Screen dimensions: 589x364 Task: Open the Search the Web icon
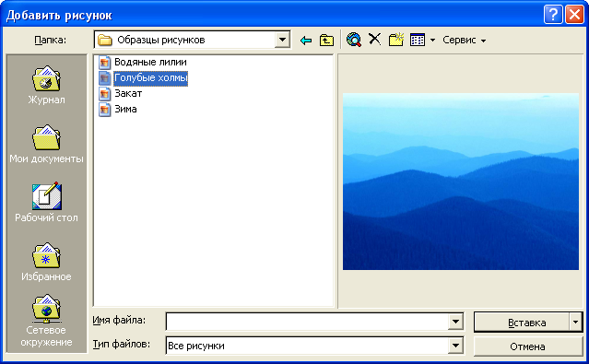354,40
